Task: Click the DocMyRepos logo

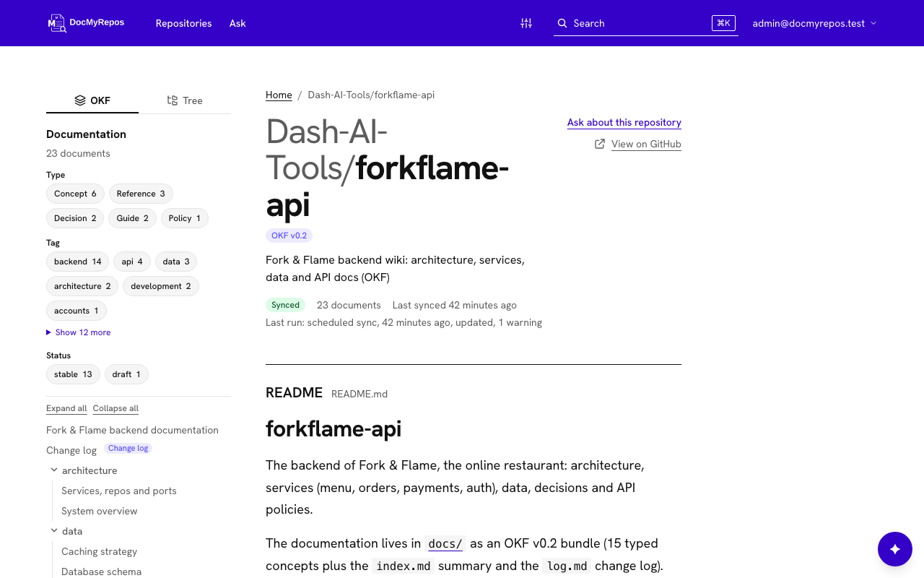Action: pyautogui.click(x=86, y=23)
